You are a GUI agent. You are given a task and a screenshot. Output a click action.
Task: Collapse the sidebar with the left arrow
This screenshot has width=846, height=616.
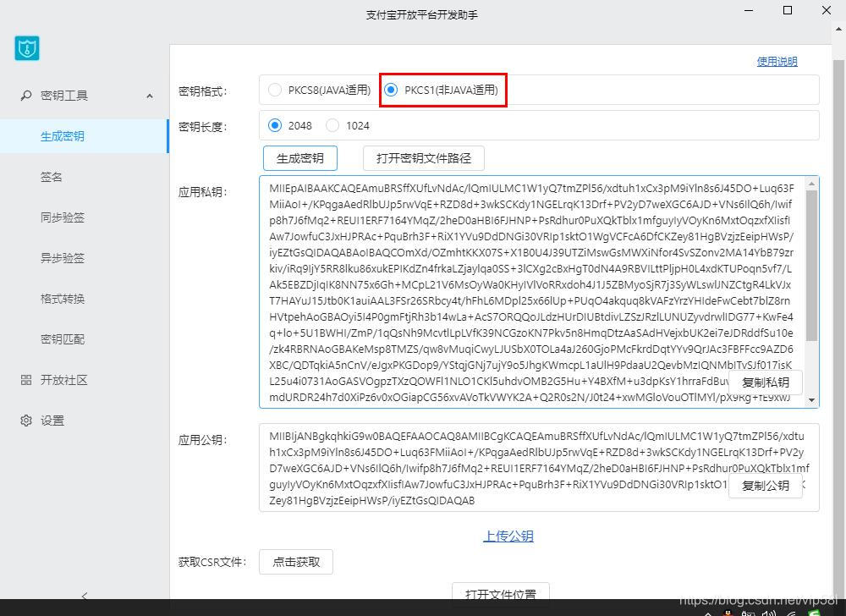tap(84, 595)
